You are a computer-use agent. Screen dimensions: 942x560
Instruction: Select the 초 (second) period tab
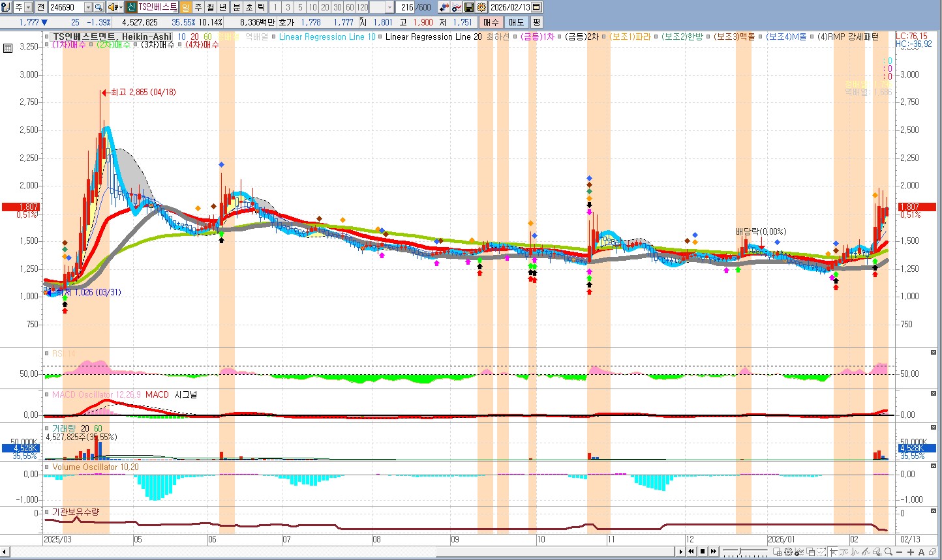tap(249, 7)
